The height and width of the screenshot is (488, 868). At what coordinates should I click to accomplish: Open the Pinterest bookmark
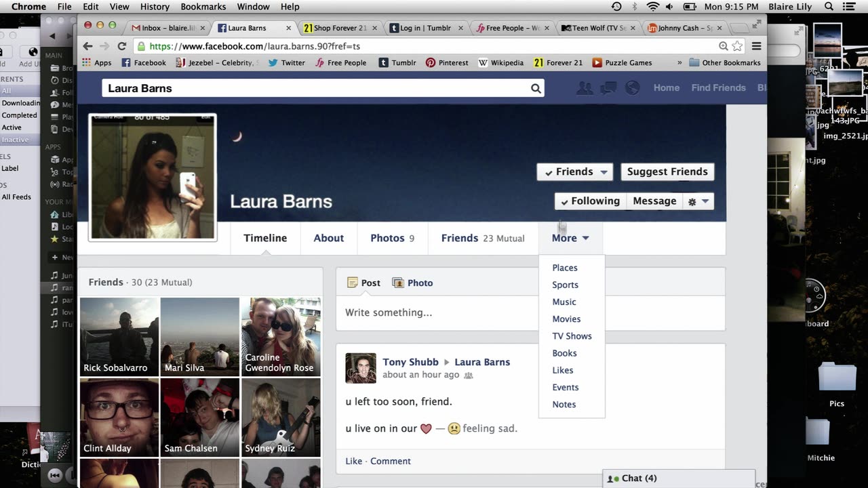(x=447, y=62)
